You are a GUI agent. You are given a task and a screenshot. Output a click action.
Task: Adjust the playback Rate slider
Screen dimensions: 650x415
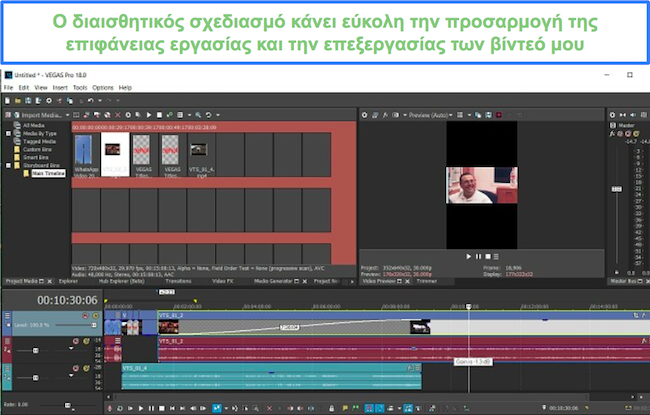pyautogui.click(x=68, y=405)
